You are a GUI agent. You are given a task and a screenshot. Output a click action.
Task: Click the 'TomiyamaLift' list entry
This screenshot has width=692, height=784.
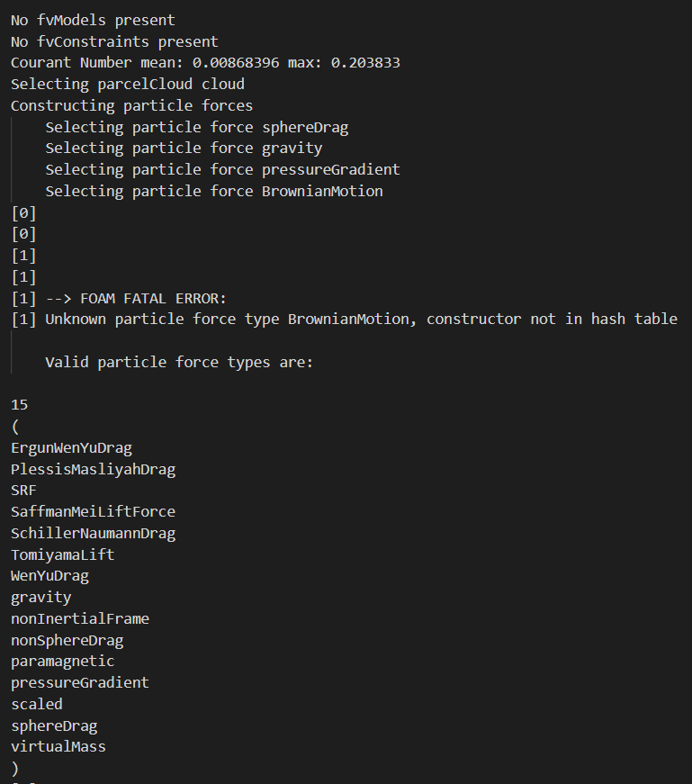(62, 554)
